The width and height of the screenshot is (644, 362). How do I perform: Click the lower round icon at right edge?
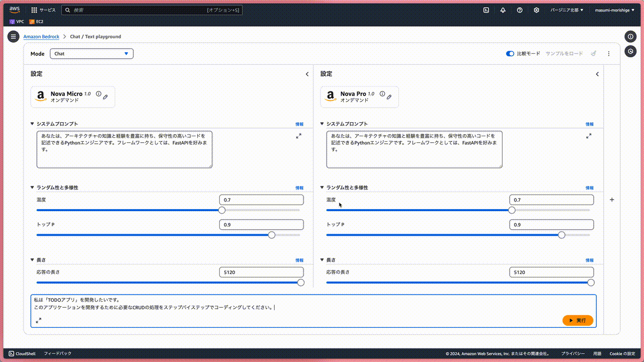630,51
